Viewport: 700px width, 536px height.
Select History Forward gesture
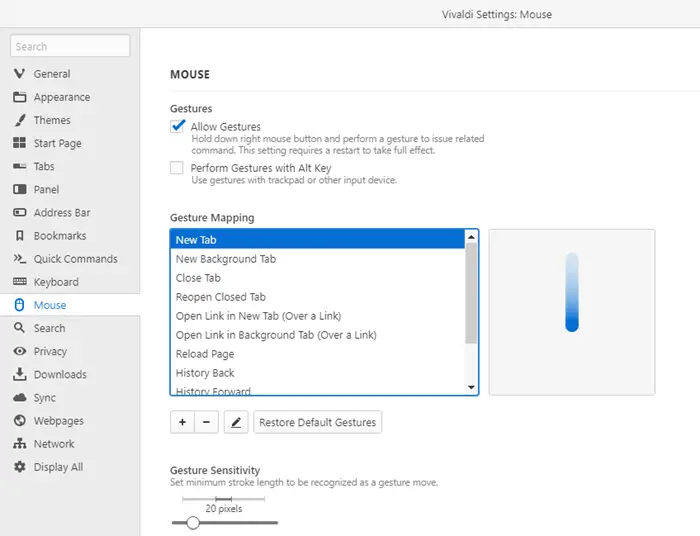tap(317, 391)
